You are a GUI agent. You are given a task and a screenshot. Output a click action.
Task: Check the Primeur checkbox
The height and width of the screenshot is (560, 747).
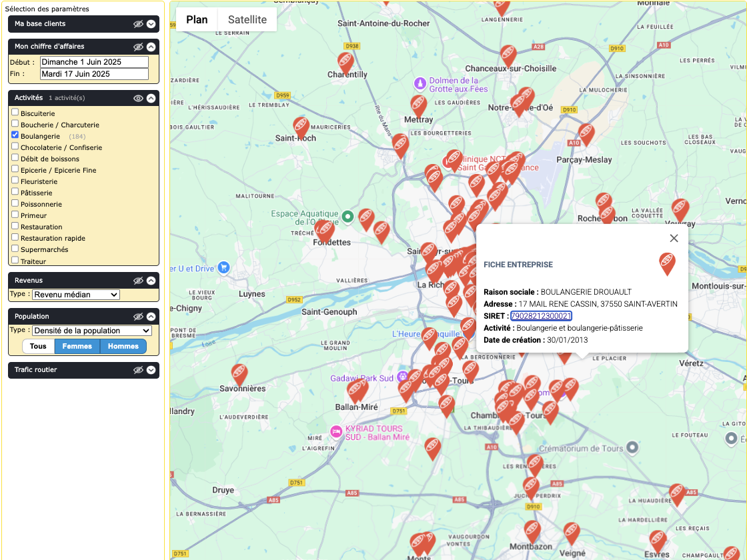(15, 215)
